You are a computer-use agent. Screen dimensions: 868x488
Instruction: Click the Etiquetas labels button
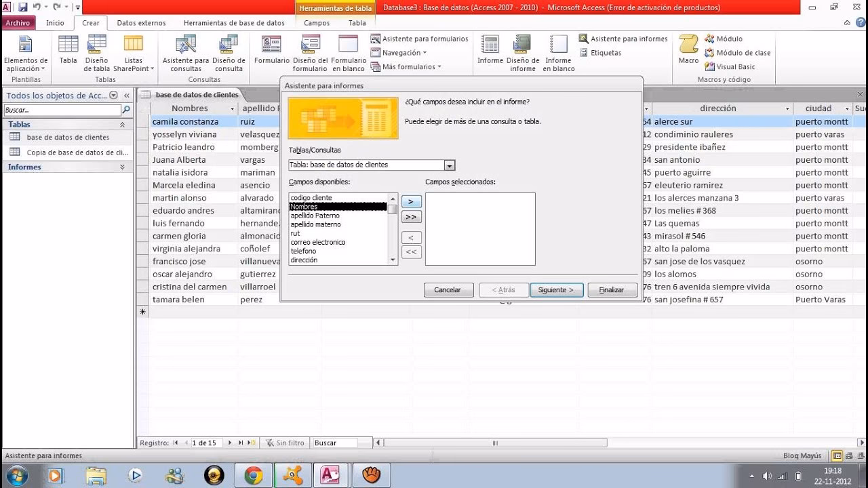click(601, 53)
